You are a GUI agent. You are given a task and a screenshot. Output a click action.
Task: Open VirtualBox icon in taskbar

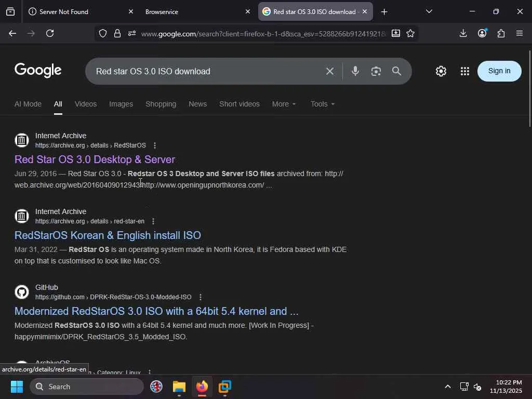point(224,387)
